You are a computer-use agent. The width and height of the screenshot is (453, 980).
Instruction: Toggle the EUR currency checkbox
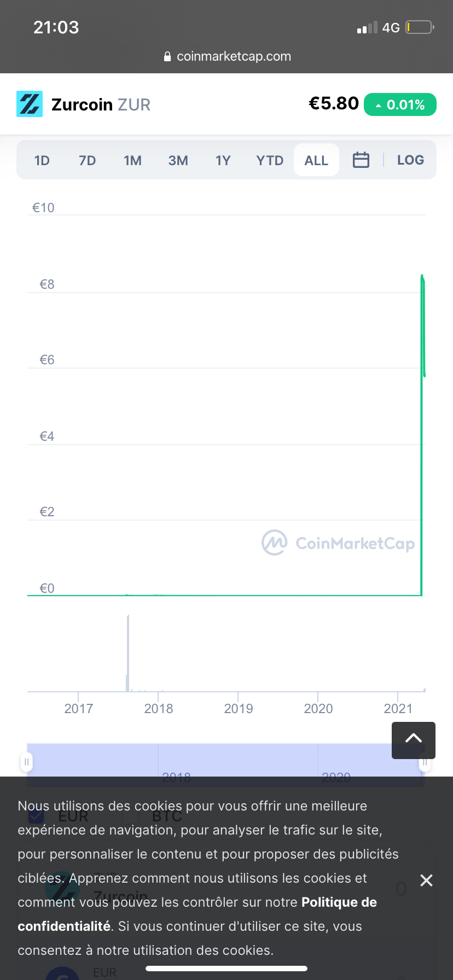[x=36, y=816]
